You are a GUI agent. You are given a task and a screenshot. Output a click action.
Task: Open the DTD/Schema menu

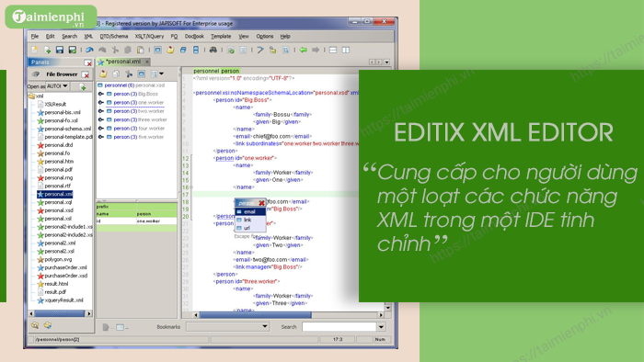coord(114,37)
